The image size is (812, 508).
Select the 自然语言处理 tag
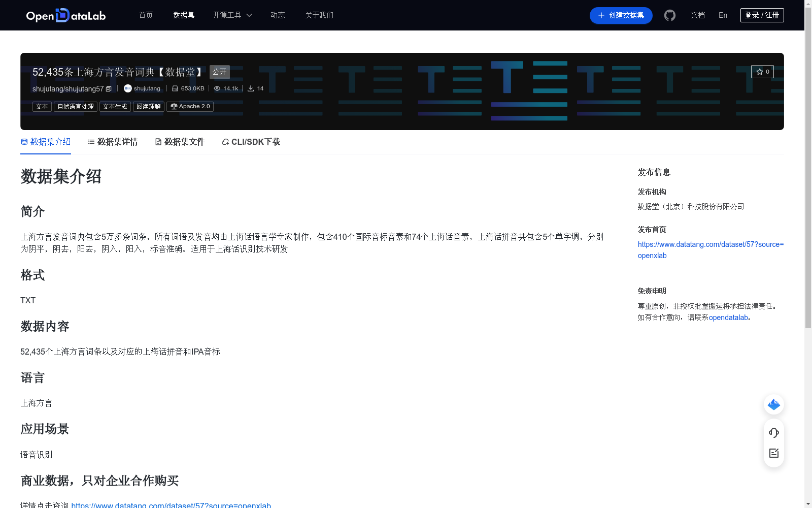pyautogui.click(x=75, y=106)
